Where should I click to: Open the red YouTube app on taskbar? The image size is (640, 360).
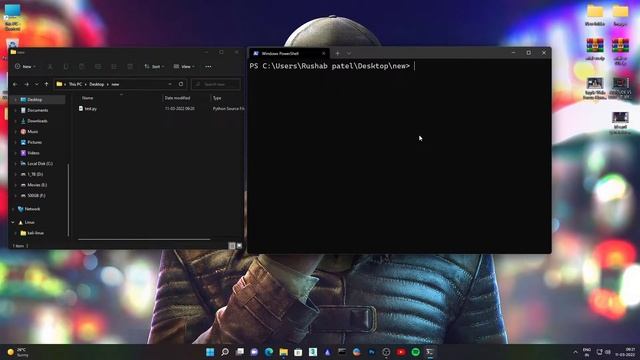(x=401, y=352)
